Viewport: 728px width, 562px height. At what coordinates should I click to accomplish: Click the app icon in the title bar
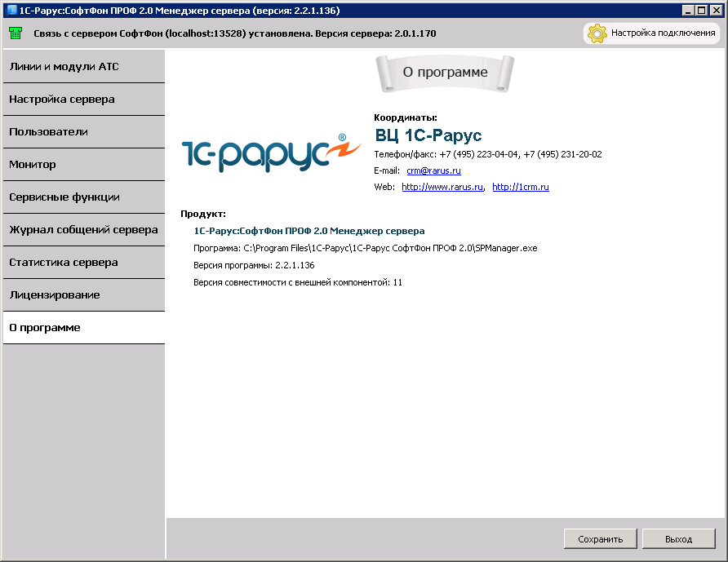tap(12, 10)
